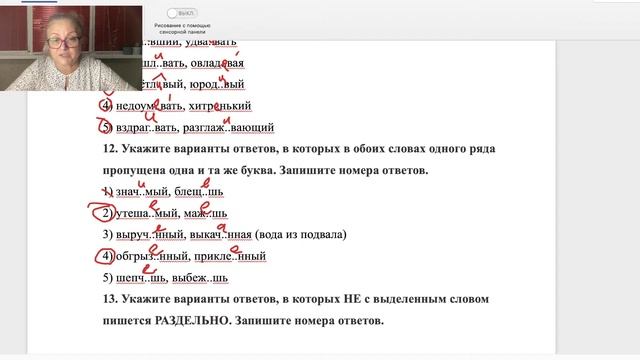Image resolution: width=640 pixels, height=360 pixels.
Task: Toggle the ВЫКЛ touchpad drawing switch
Action: click(x=182, y=13)
